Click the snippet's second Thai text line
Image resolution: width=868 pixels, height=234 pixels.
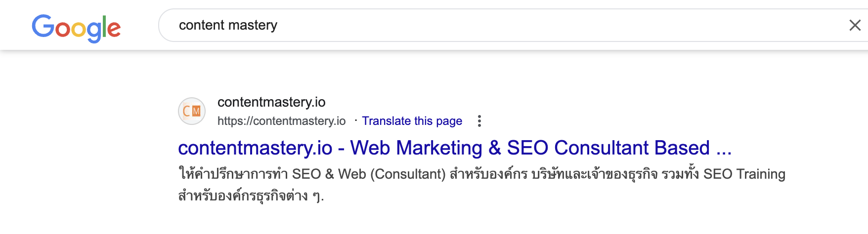pyautogui.click(x=251, y=195)
